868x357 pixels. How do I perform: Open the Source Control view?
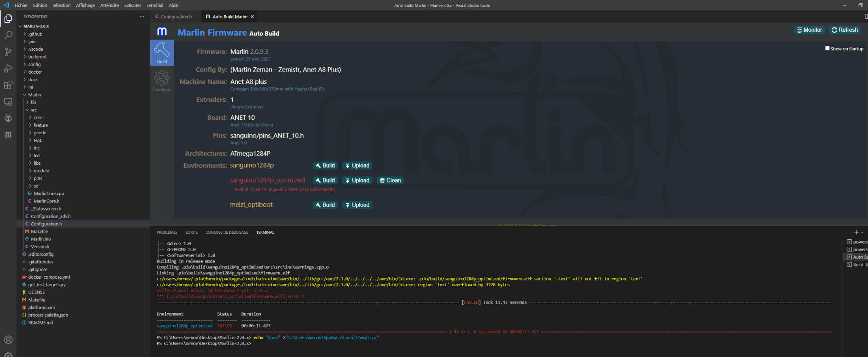click(8, 52)
